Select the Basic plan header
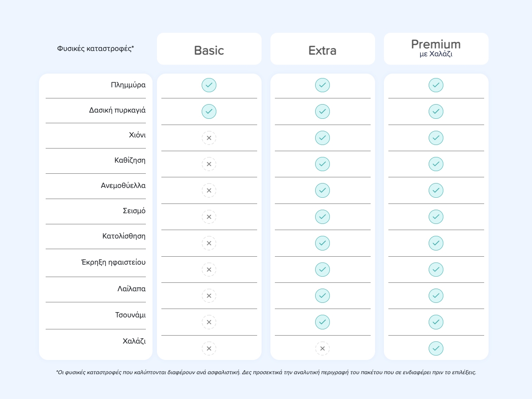 209,49
